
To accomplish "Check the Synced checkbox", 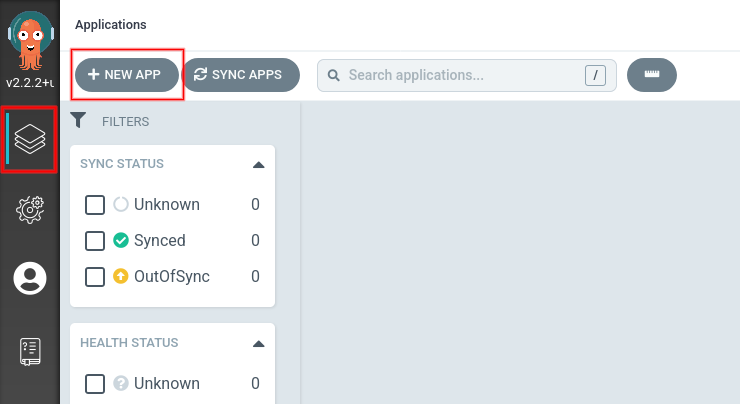I will (x=95, y=241).
